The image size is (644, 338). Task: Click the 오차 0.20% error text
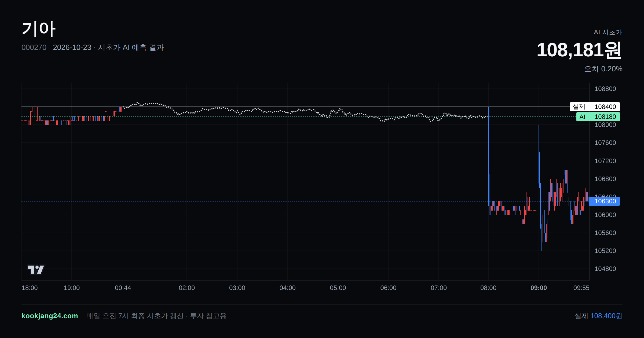click(x=603, y=69)
